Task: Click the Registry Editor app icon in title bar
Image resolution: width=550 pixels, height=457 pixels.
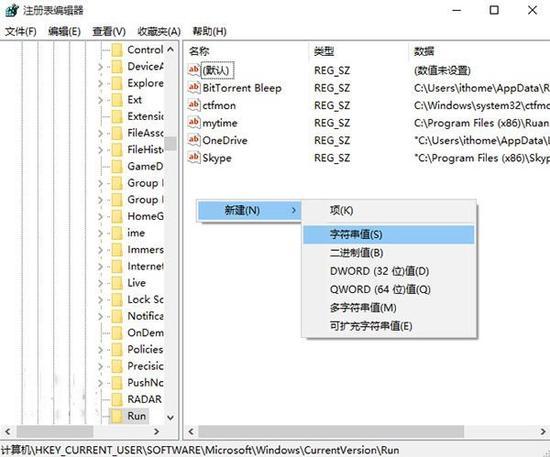Action: (12, 10)
